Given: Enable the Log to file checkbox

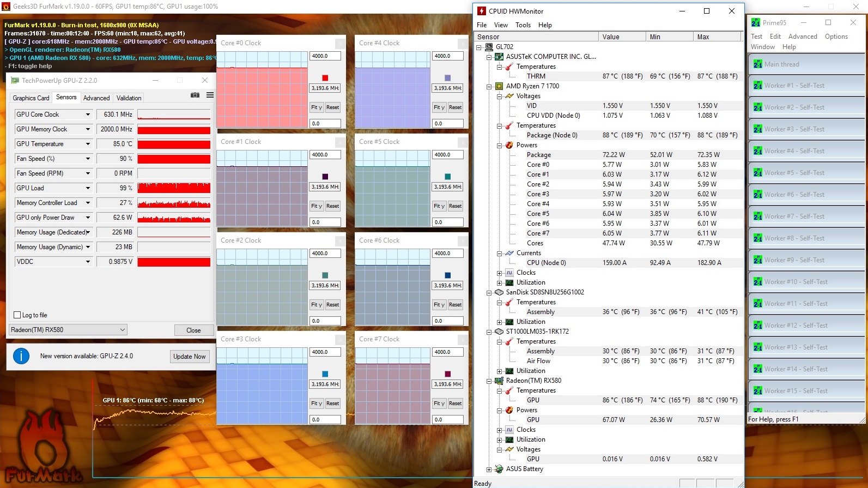Looking at the screenshot, I should point(17,315).
